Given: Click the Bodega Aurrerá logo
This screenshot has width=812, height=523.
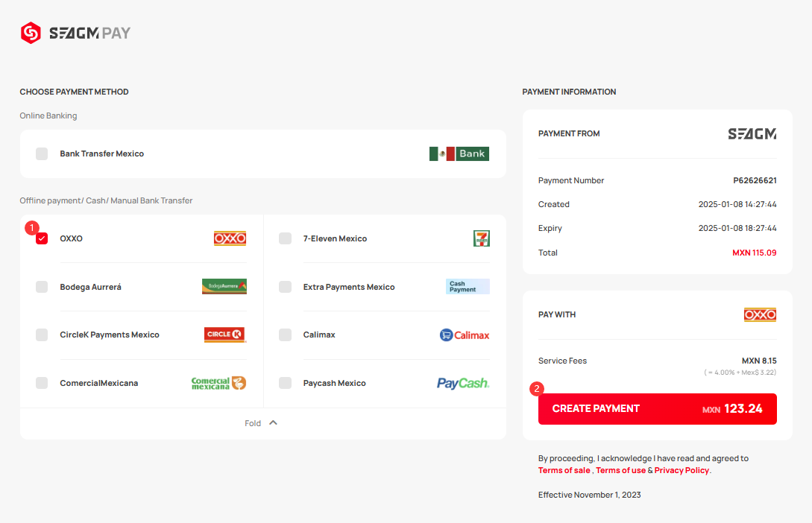Looking at the screenshot, I should (224, 286).
